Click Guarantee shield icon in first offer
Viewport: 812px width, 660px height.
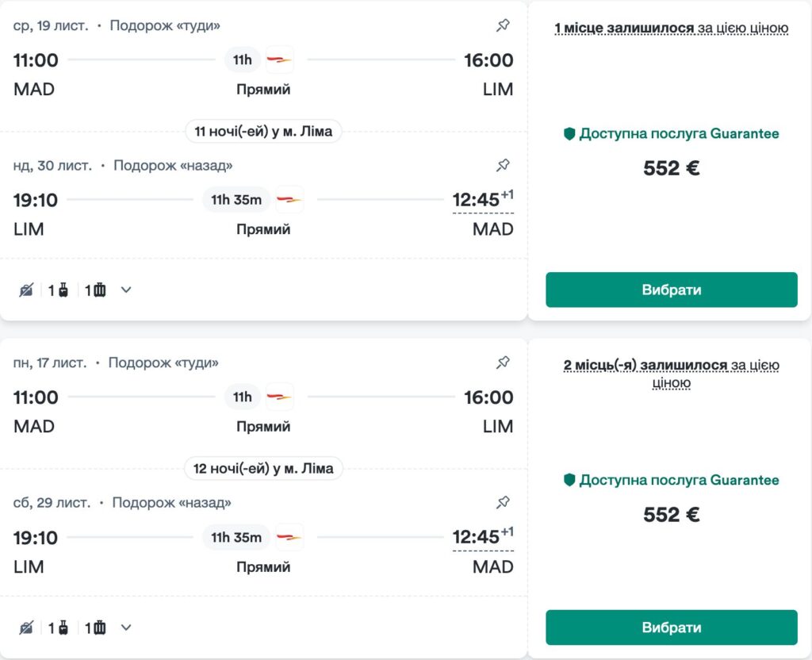(x=569, y=134)
